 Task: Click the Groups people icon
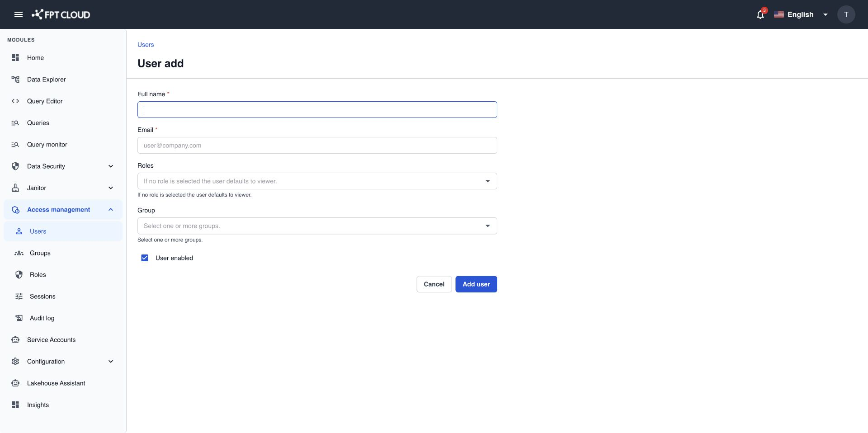pos(19,253)
